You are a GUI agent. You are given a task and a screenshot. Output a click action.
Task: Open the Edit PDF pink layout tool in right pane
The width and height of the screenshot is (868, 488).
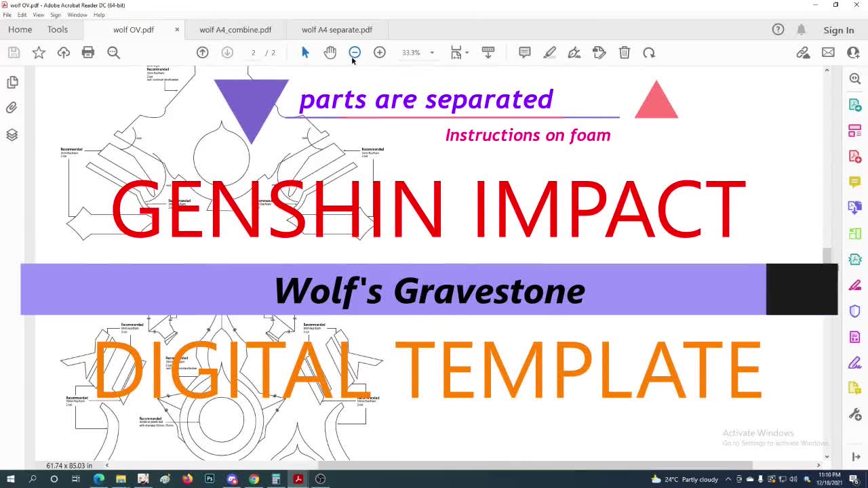click(855, 130)
